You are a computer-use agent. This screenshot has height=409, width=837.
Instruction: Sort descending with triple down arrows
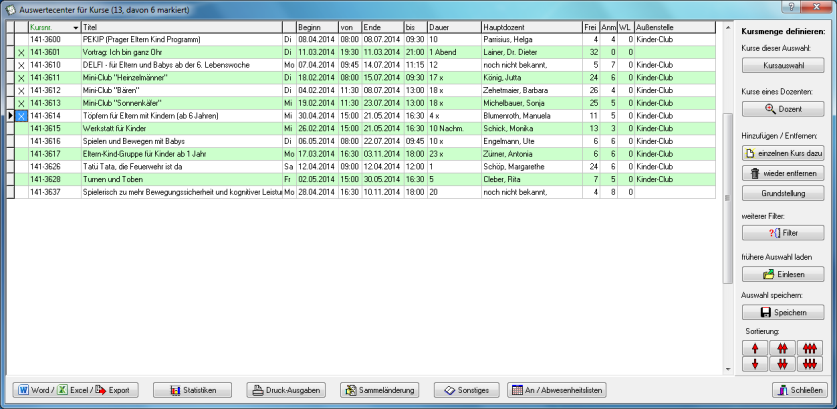[x=810, y=364]
